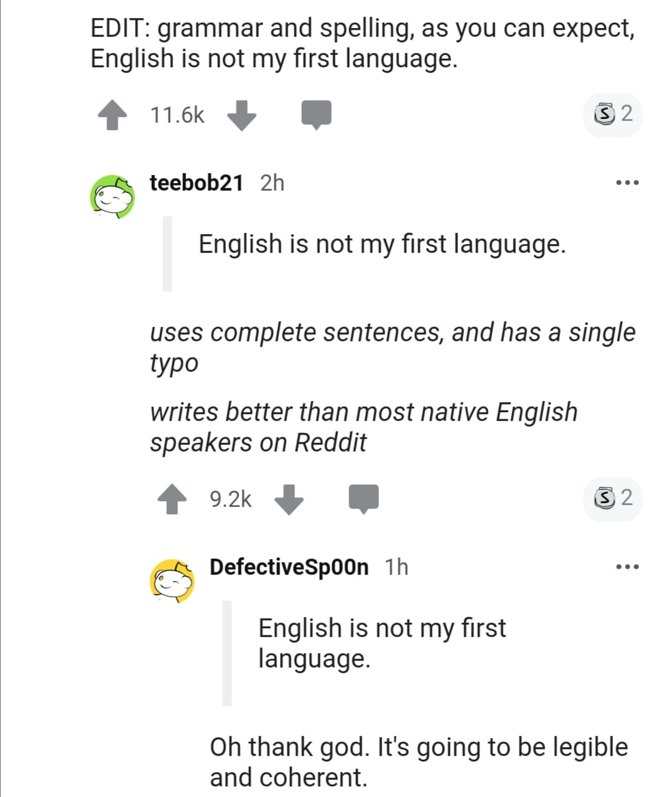This screenshot has height=797, width=672.
Task: View awards on teebob21's comment
Action: tap(613, 498)
